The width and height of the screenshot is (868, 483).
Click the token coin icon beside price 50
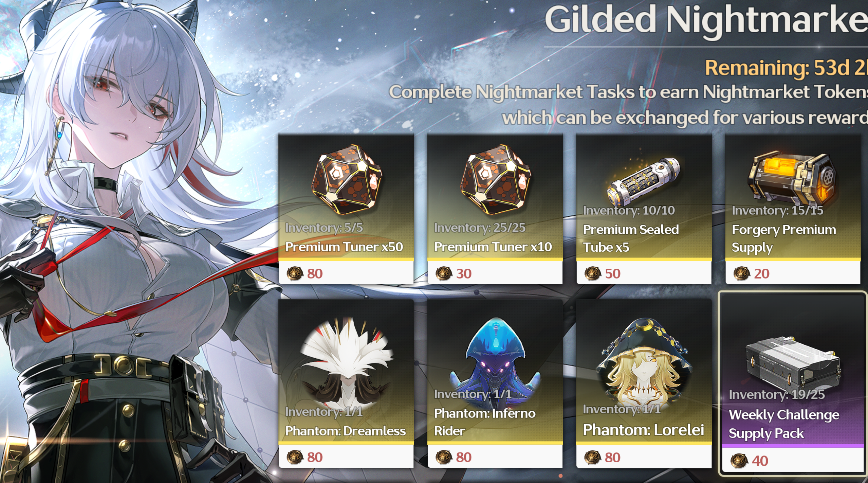[x=593, y=274]
